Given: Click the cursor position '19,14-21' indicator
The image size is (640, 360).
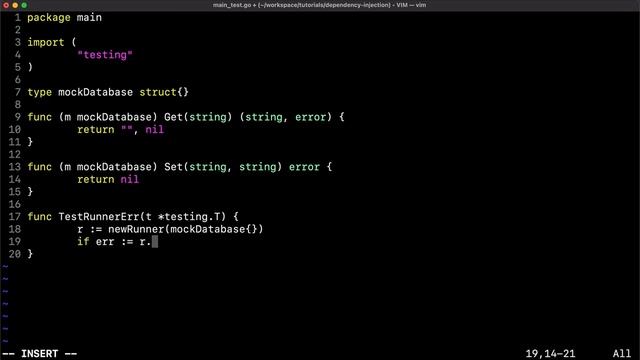Looking at the screenshot, I should point(550,353).
